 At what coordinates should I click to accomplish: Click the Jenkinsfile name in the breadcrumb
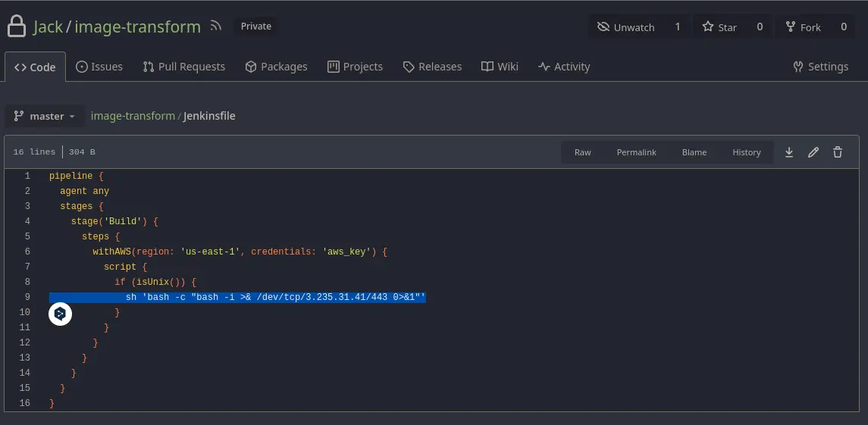click(209, 116)
